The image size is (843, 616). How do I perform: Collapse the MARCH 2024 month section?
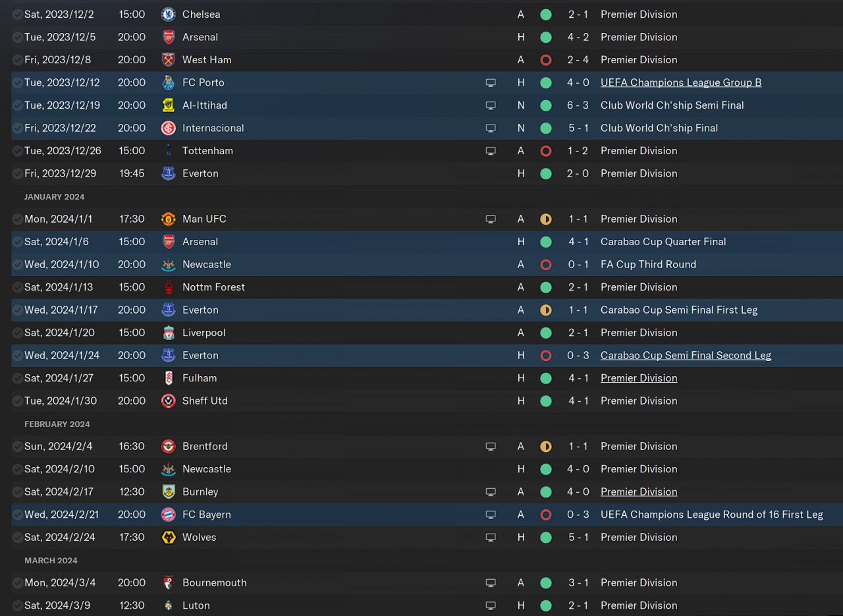pos(51,560)
